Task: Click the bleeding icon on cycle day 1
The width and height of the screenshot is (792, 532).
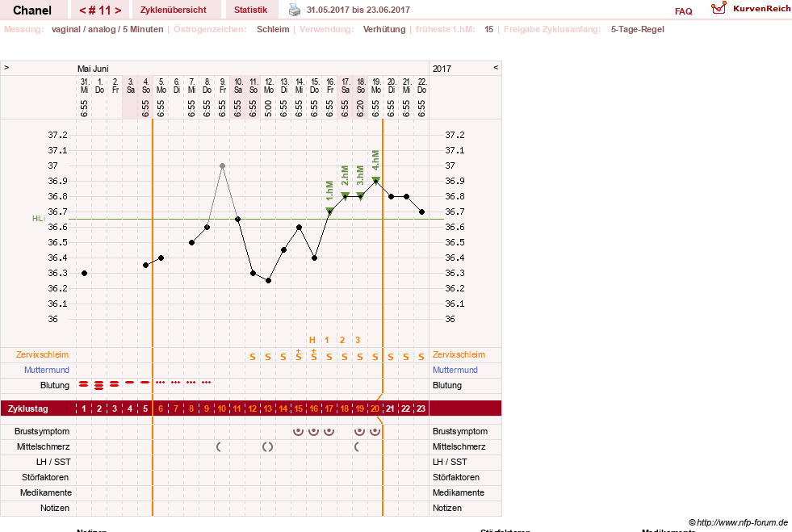Action: coord(84,384)
